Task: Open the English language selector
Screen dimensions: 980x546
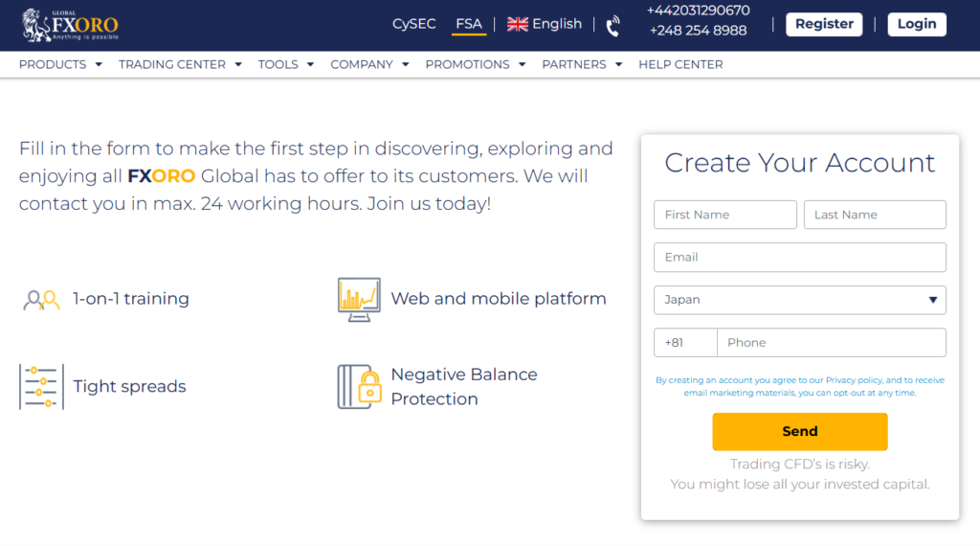Action: (x=545, y=24)
